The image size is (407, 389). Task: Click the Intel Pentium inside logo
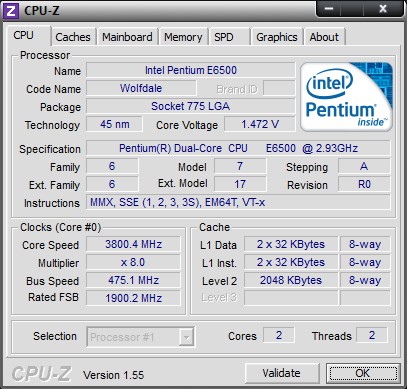point(346,97)
